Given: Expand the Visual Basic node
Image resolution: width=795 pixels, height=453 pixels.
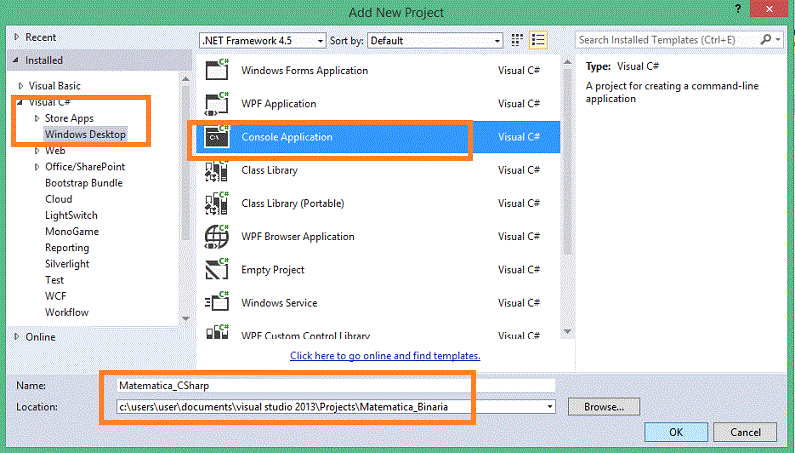Looking at the screenshot, I should (x=21, y=86).
